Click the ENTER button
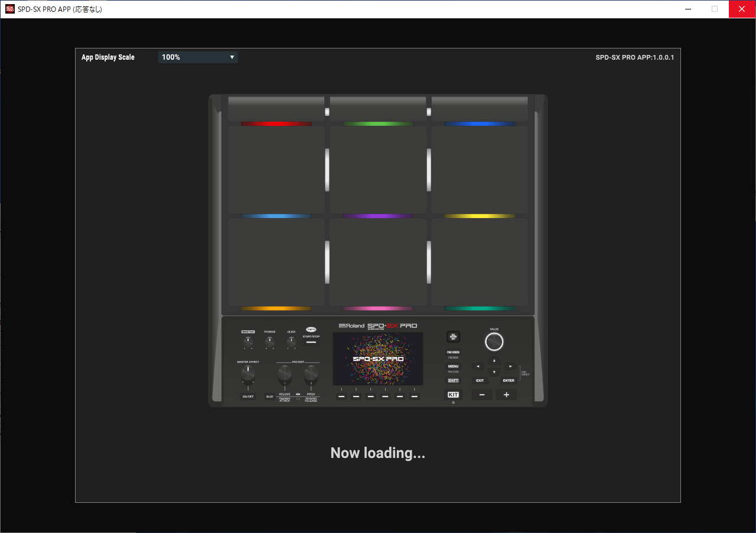Image resolution: width=756 pixels, height=533 pixels. pyautogui.click(x=509, y=381)
